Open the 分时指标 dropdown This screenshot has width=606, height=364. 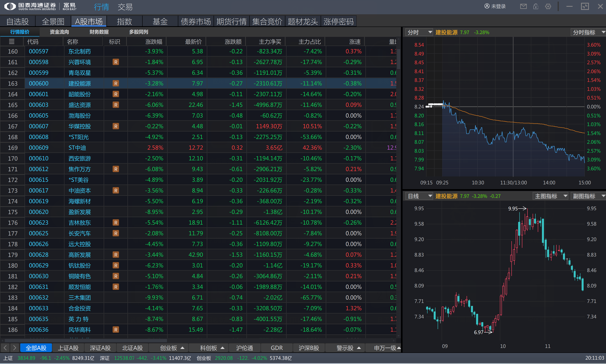click(x=588, y=32)
